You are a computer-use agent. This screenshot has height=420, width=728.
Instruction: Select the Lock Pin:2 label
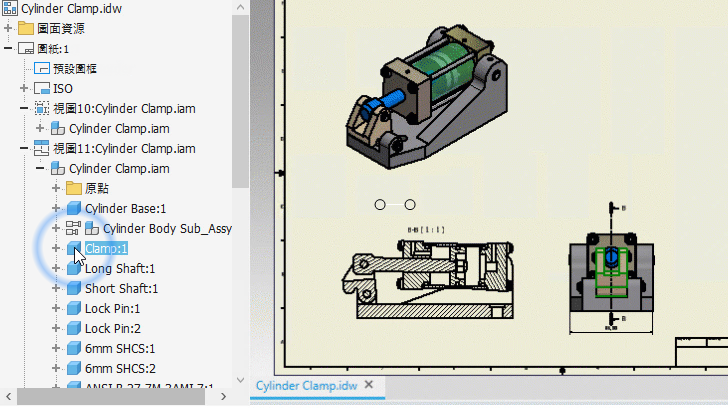113,329
